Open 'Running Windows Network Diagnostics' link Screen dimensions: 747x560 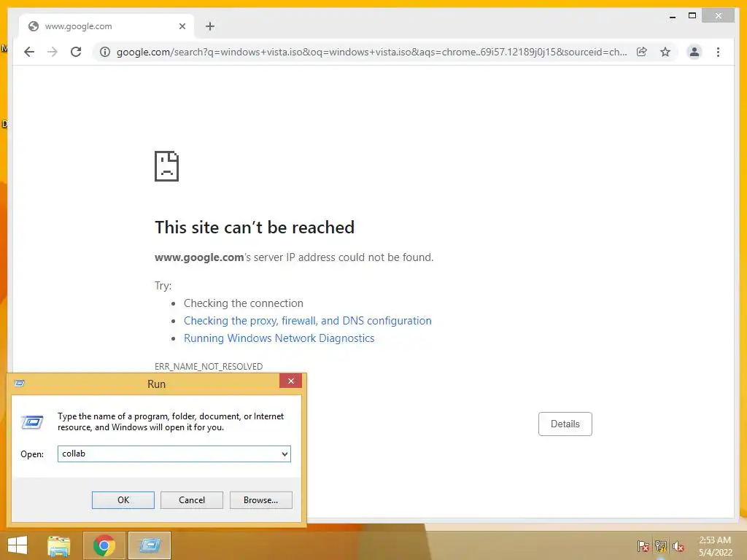[279, 338]
